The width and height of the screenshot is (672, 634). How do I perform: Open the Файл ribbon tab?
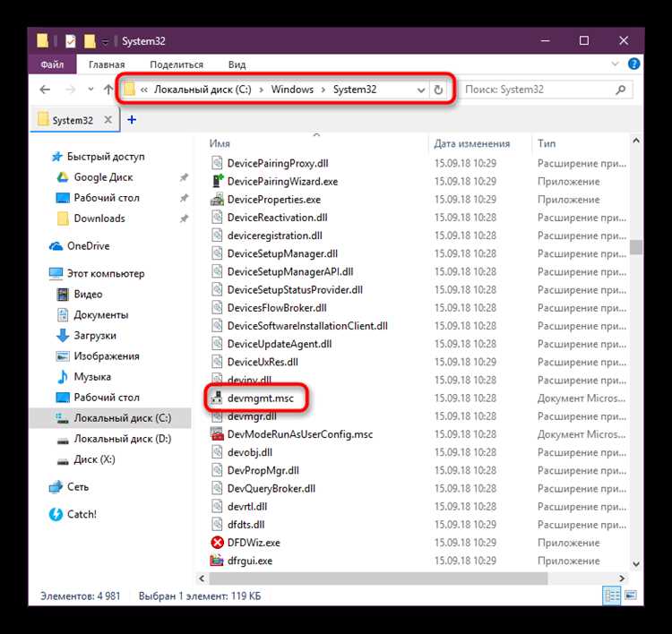pyautogui.click(x=52, y=64)
